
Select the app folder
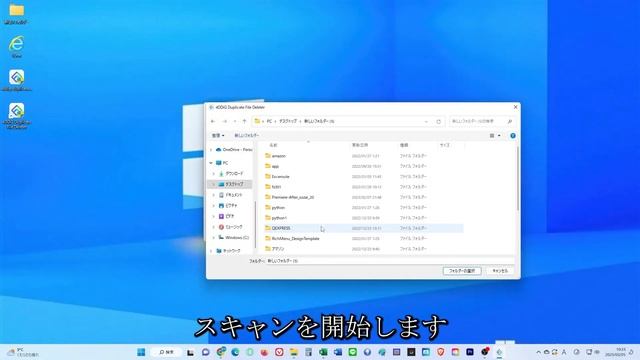click(276, 166)
